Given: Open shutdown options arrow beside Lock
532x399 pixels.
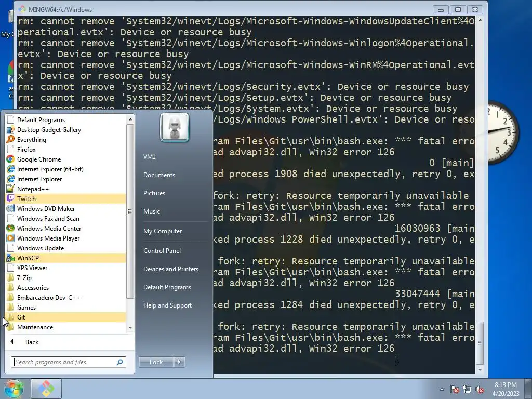Looking at the screenshot, I should tap(179, 362).
